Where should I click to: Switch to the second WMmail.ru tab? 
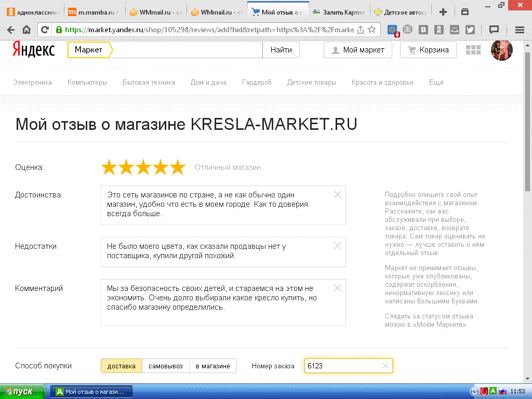click(217, 12)
